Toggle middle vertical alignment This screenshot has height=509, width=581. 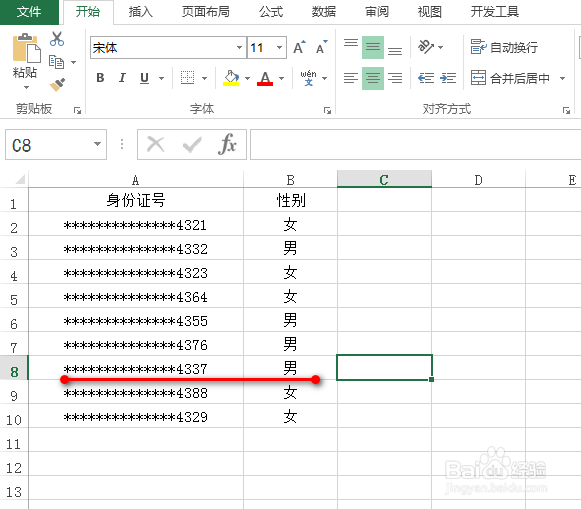pos(373,47)
